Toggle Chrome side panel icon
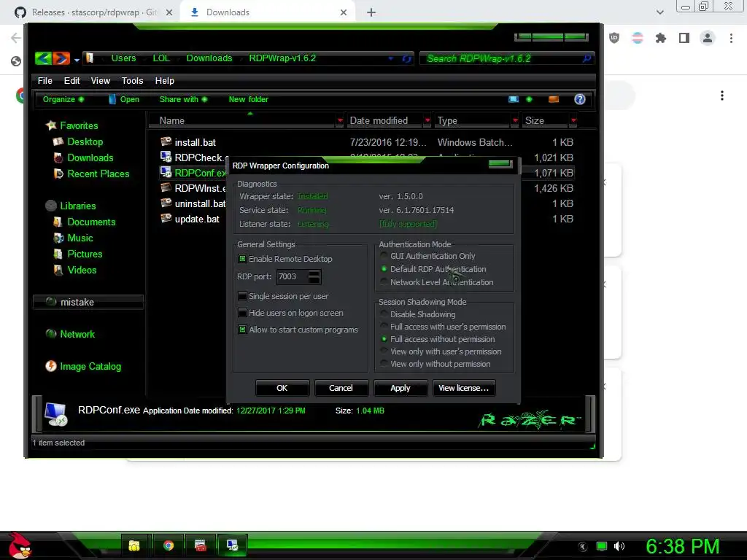 [684, 38]
